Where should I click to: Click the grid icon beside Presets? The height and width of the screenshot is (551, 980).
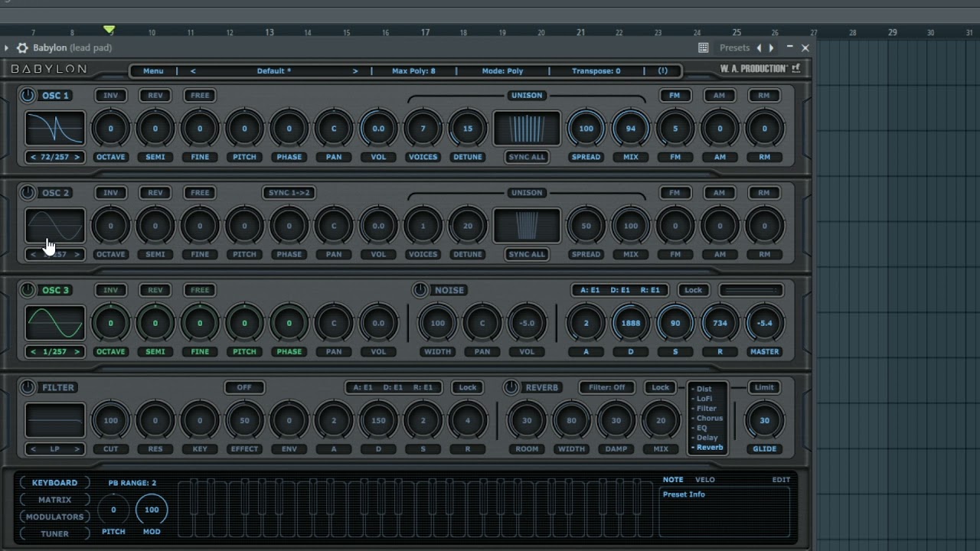pyautogui.click(x=703, y=47)
